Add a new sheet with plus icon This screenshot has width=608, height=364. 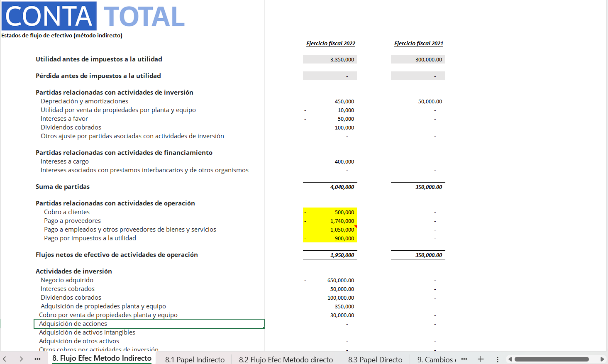481,359
